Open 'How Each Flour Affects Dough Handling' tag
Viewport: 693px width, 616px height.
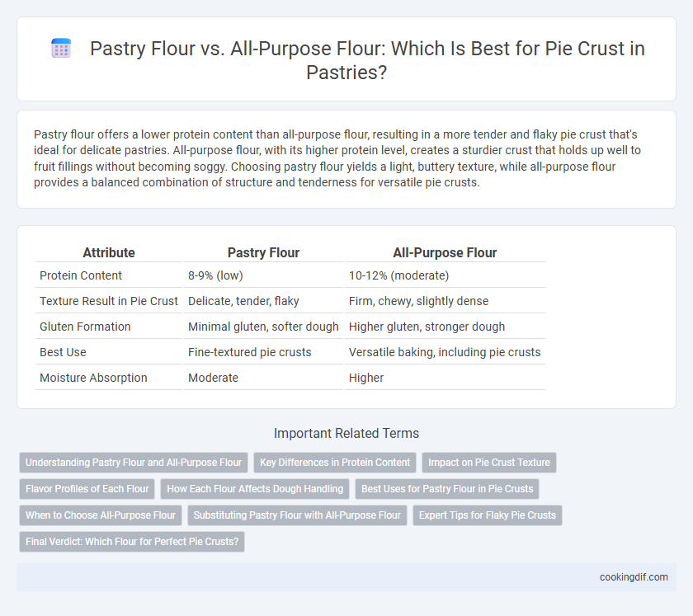point(255,489)
